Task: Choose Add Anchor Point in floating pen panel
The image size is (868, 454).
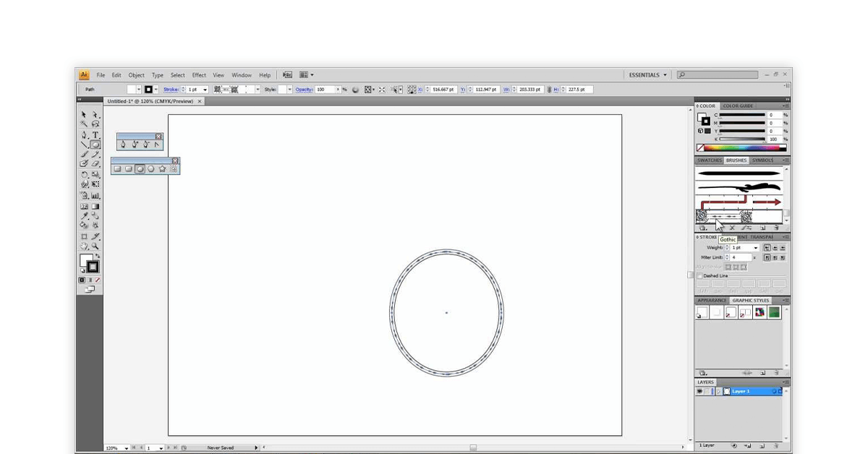Action: coord(135,145)
